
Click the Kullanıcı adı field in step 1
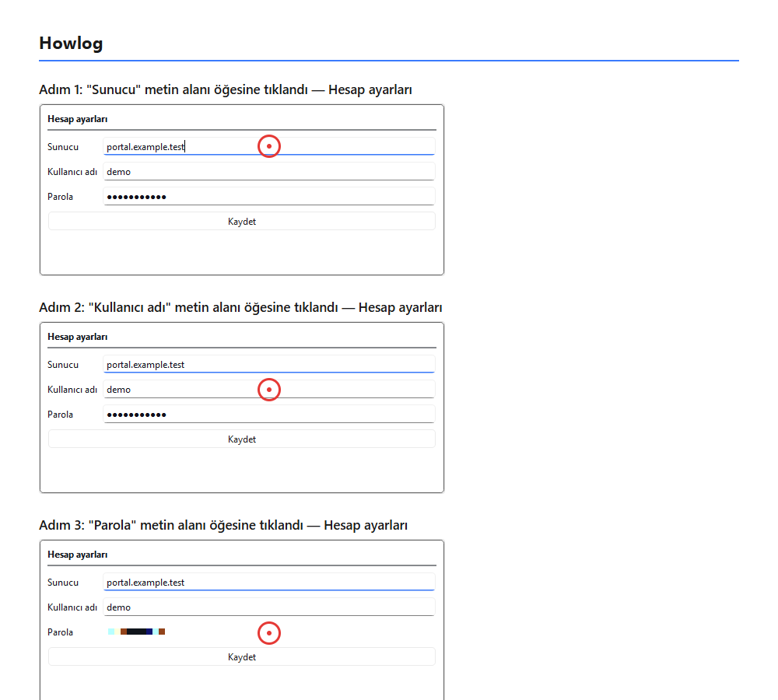point(269,171)
